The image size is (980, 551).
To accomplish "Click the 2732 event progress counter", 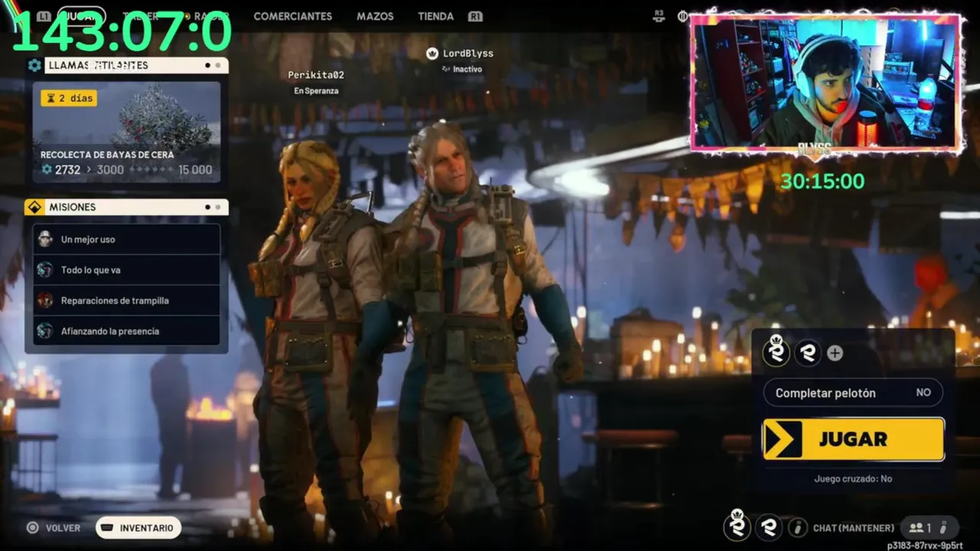I will pyautogui.click(x=61, y=170).
